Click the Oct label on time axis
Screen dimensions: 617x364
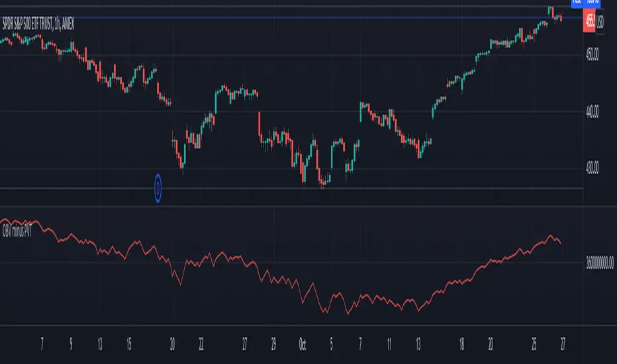[x=302, y=345]
